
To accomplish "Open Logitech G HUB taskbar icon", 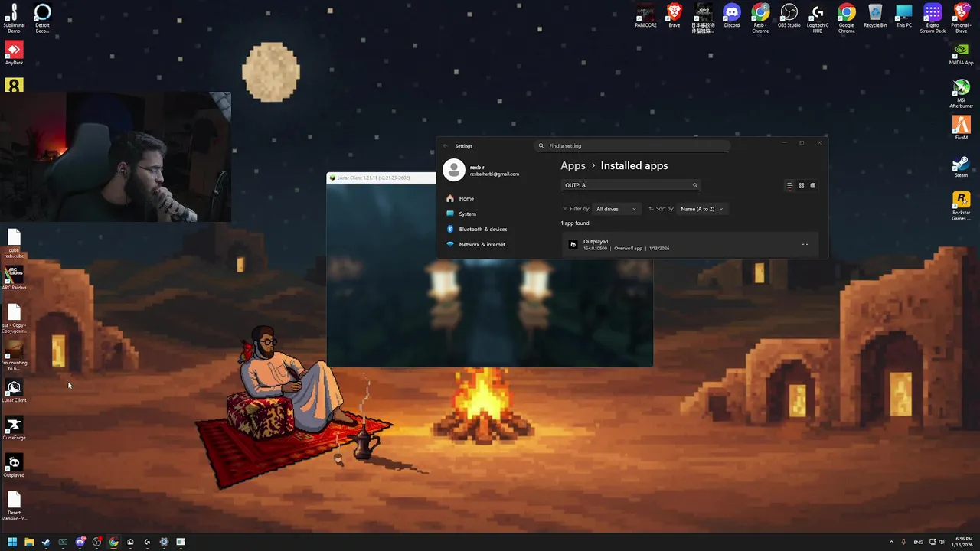I will point(147,542).
